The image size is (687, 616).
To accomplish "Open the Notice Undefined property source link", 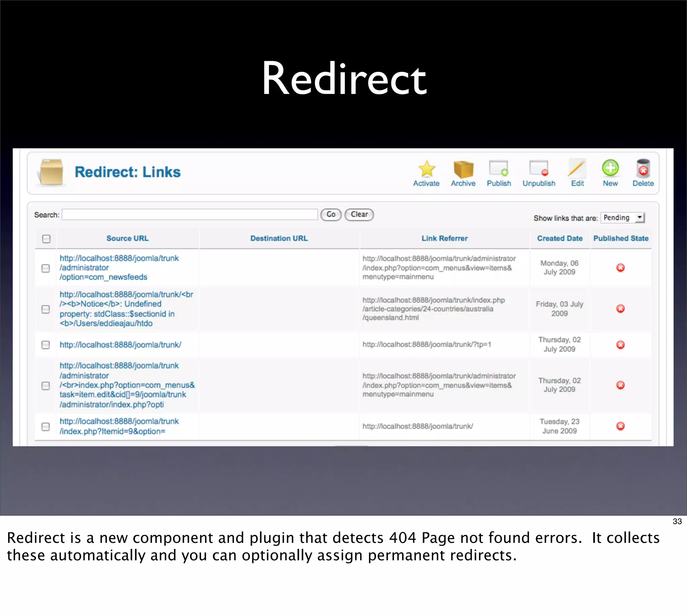I will point(126,309).
